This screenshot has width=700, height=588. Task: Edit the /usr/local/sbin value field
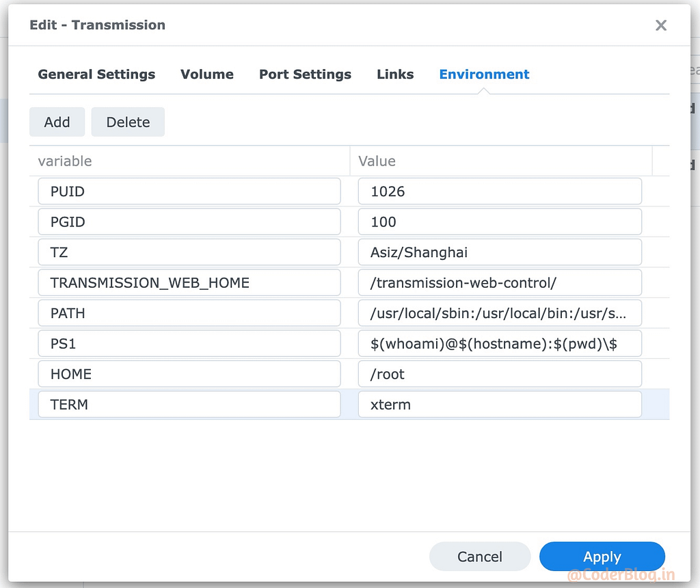[x=500, y=313]
